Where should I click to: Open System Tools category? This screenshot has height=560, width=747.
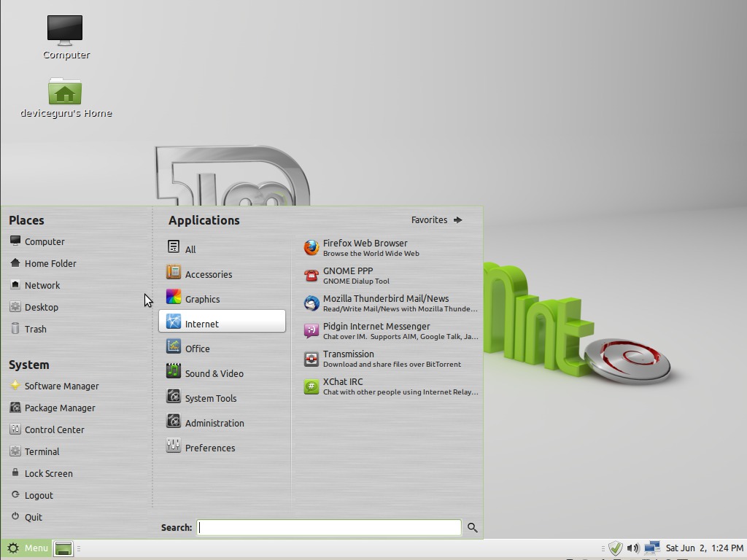click(x=222, y=397)
